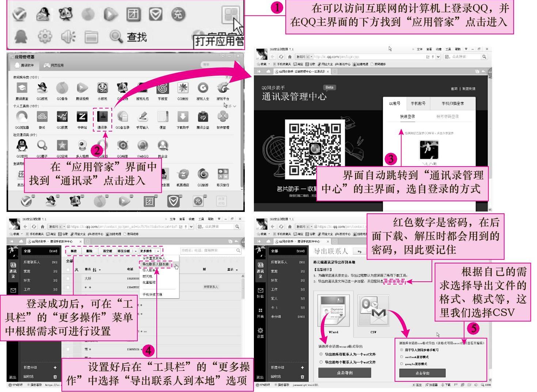Start 腾讯视频 from the App Manager grid
The height and width of the screenshot is (392, 537).
point(82,88)
